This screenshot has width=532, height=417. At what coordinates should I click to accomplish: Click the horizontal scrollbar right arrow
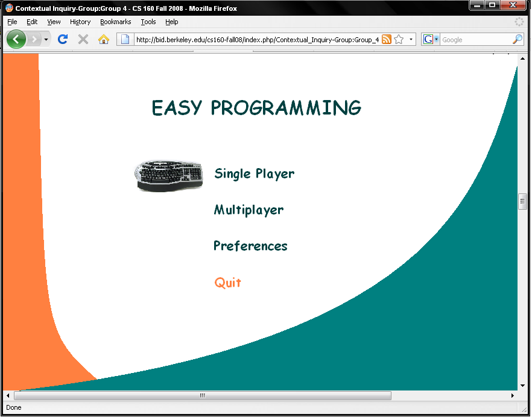click(x=512, y=395)
